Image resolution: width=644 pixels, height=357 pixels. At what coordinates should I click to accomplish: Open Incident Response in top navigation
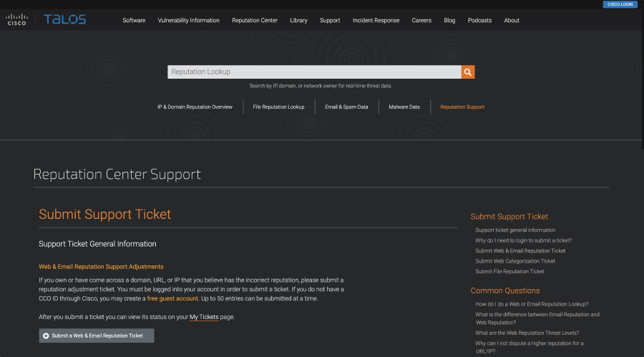point(376,20)
